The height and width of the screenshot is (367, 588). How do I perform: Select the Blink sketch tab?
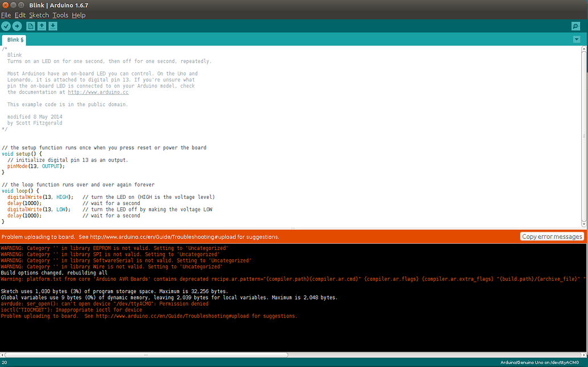tap(13, 39)
